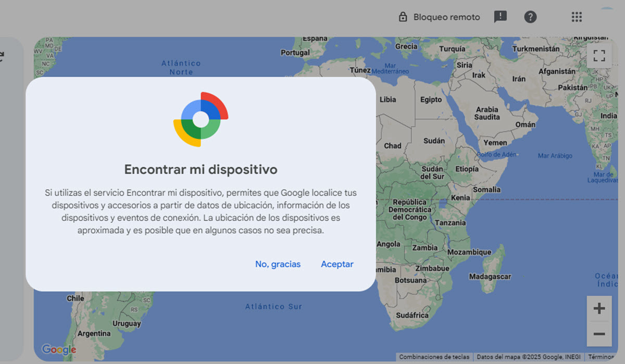Click the Libia label on the map
This screenshot has height=364, width=625.
tap(387, 99)
